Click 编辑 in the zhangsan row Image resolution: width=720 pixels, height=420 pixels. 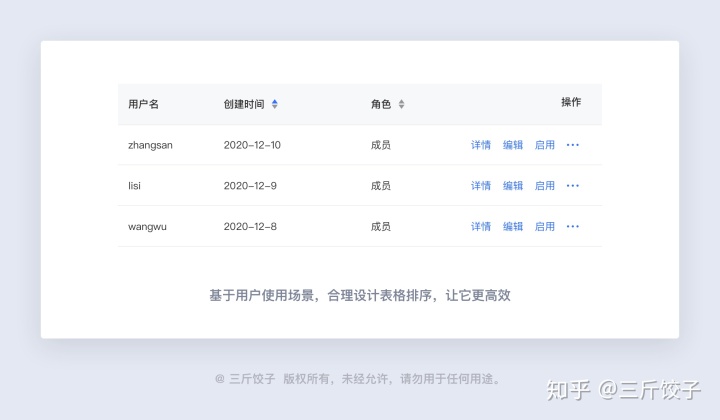[513, 145]
